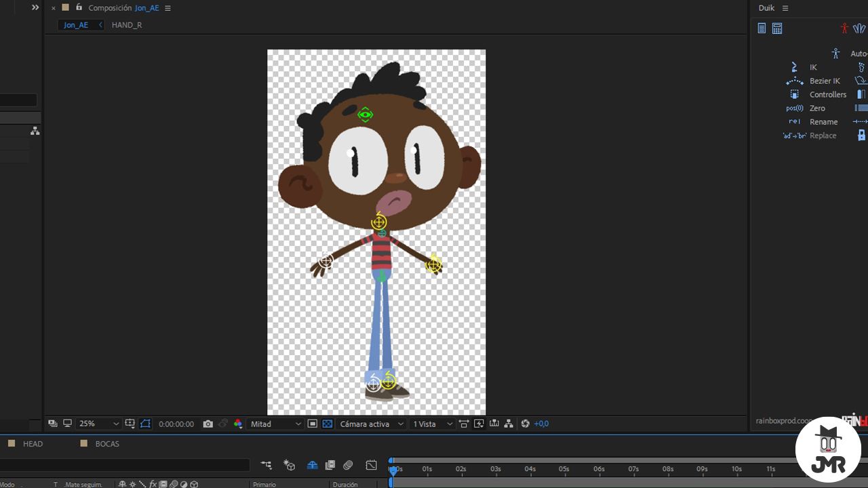
Task: Open the composition mini-flowchart icon
Action: point(267,465)
